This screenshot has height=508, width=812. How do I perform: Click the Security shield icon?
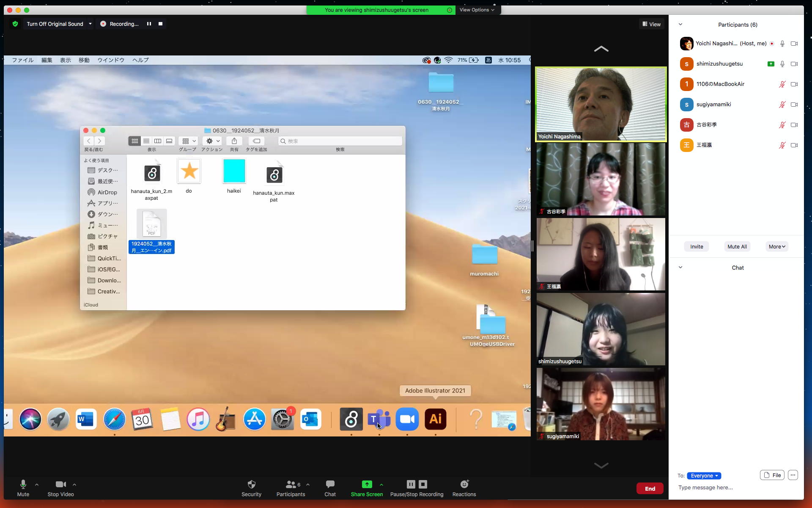click(251, 484)
